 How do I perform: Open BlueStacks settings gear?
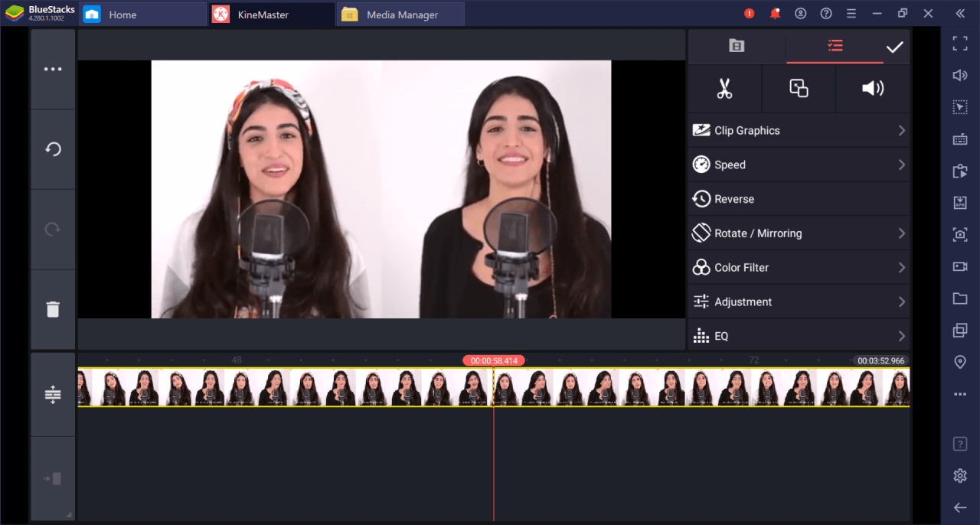960,476
